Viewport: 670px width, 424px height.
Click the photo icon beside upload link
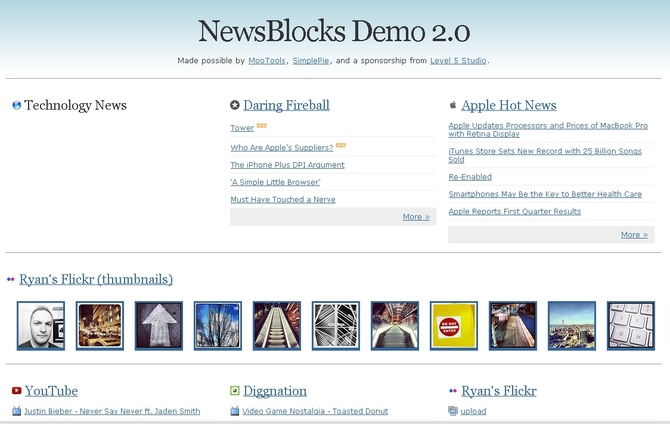(453, 411)
